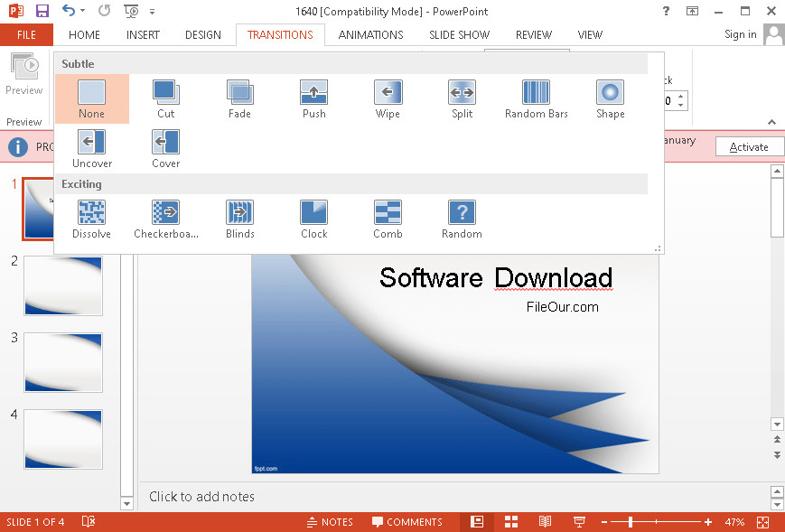Apply the Cover transition
Screen dimensions: 785x532
pyautogui.click(x=165, y=149)
